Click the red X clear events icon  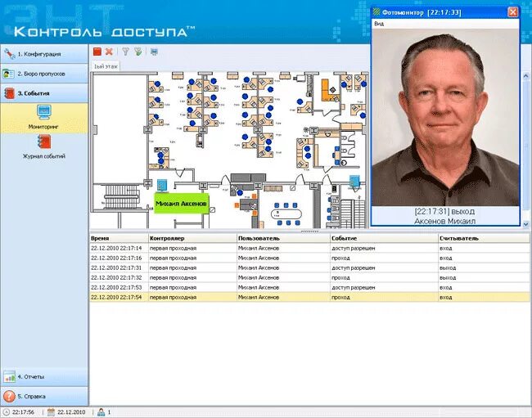[x=109, y=52]
